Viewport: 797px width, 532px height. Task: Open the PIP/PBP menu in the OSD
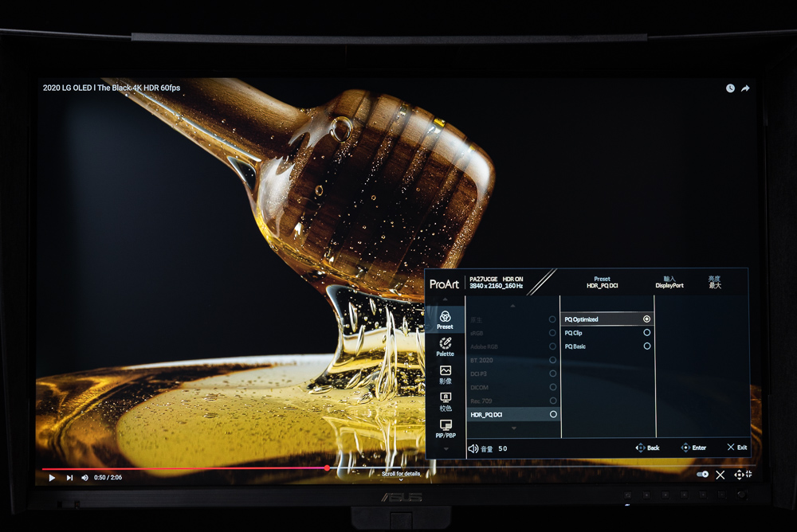446,428
